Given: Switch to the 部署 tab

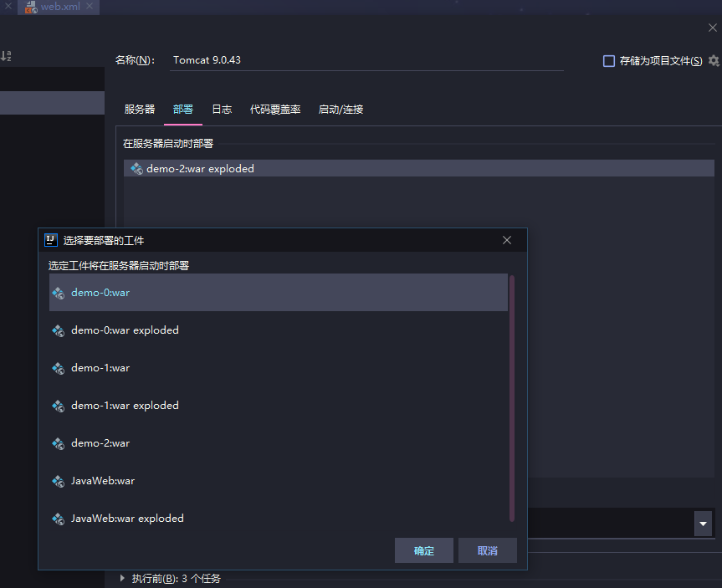Looking at the screenshot, I should pyautogui.click(x=183, y=110).
